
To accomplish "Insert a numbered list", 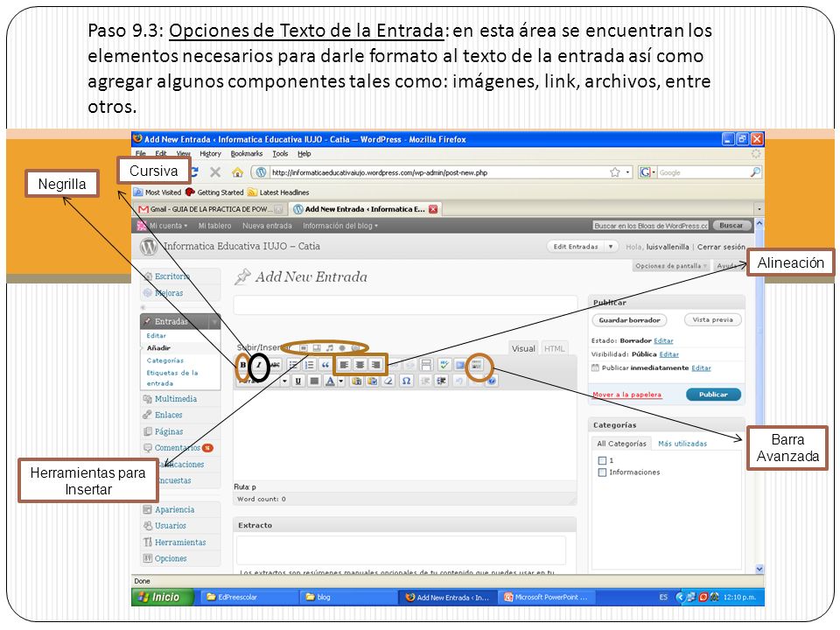I will 309,365.
